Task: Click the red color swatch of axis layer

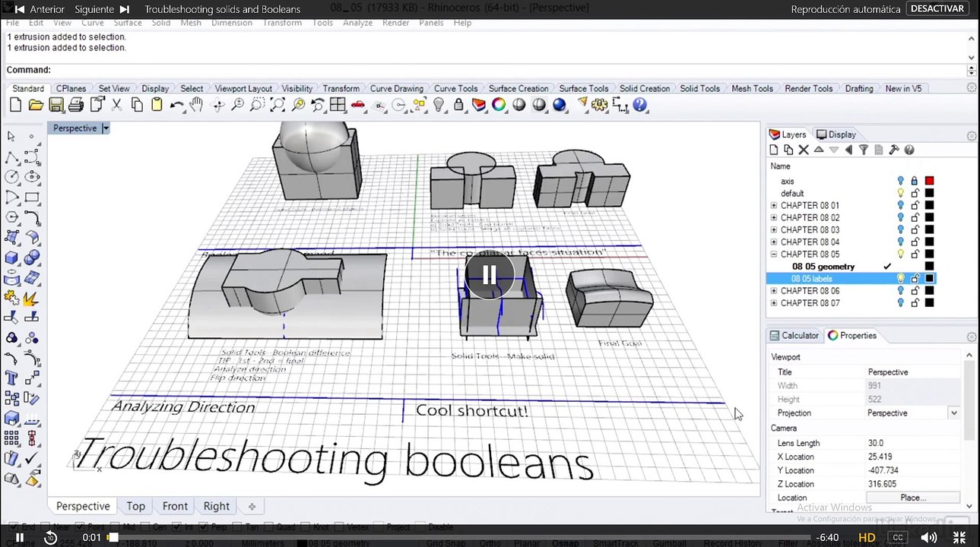Action: tap(929, 182)
